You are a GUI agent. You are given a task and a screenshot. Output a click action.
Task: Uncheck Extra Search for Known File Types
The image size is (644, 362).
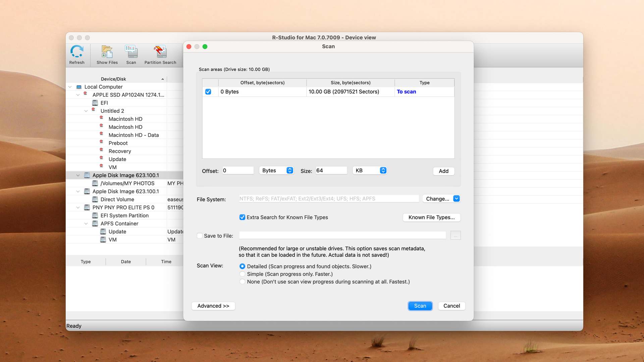click(242, 217)
